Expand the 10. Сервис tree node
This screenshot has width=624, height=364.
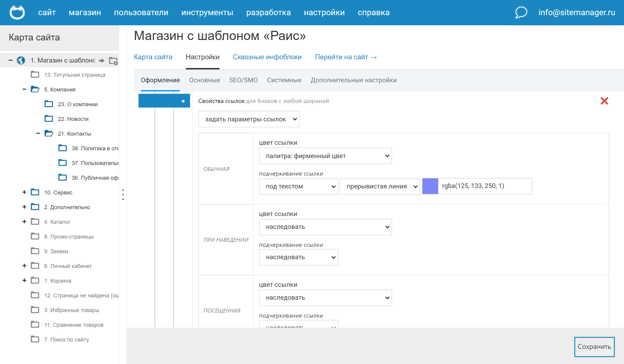coord(24,192)
